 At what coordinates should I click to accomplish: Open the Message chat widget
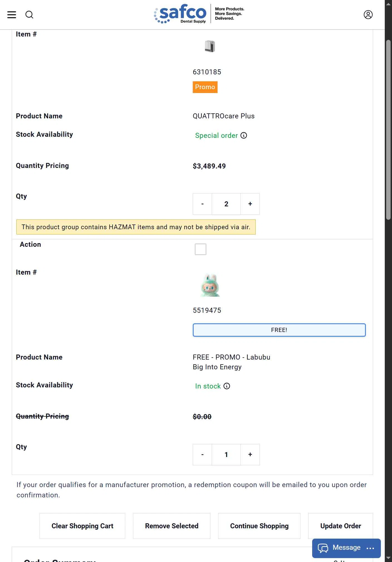(x=346, y=548)
